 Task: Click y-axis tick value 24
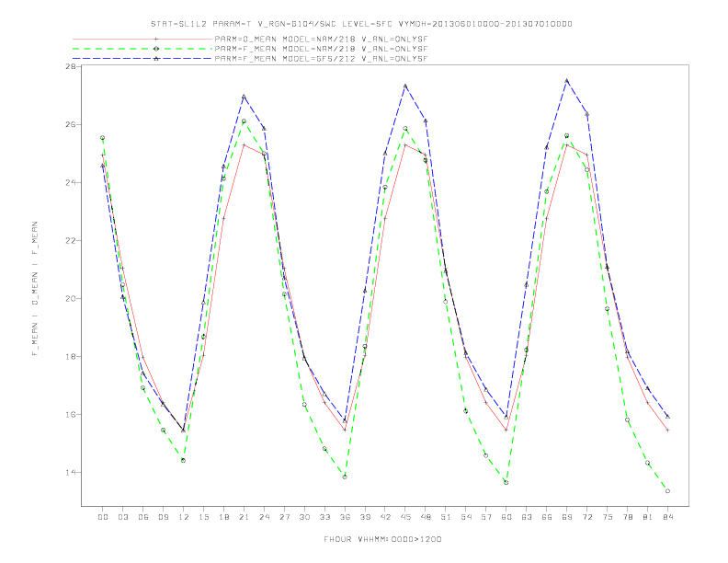[71, 182]
